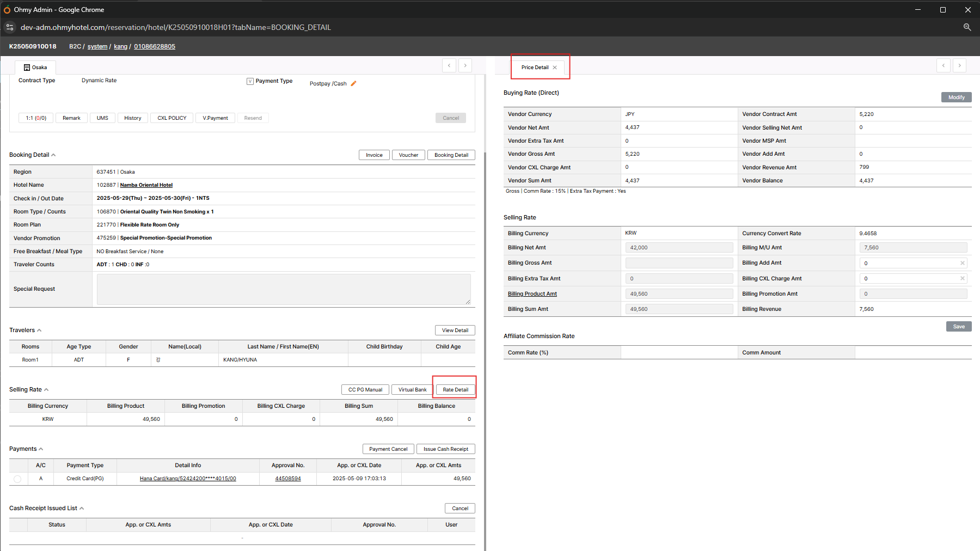Viewport: 980px width, 551px height.
Task: Clear the Billing CXL Charge Amt field
Action: (x=962, y=278)
